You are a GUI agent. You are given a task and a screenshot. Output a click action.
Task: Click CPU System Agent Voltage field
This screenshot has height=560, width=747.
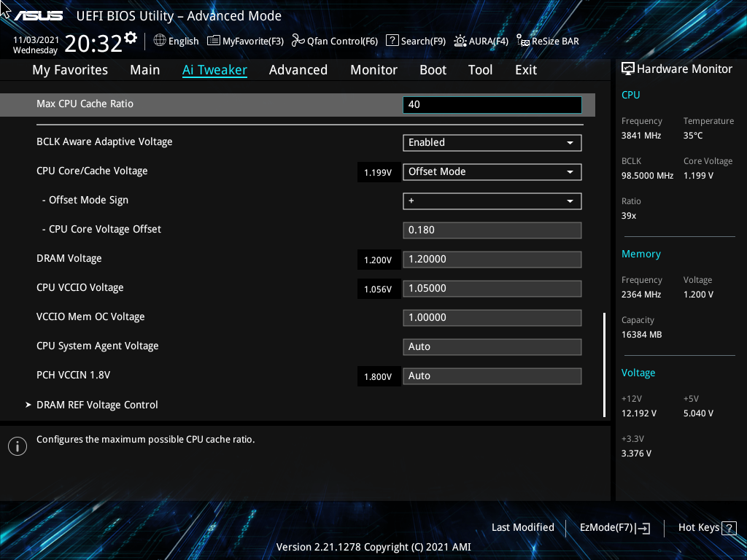pos(492,346)
